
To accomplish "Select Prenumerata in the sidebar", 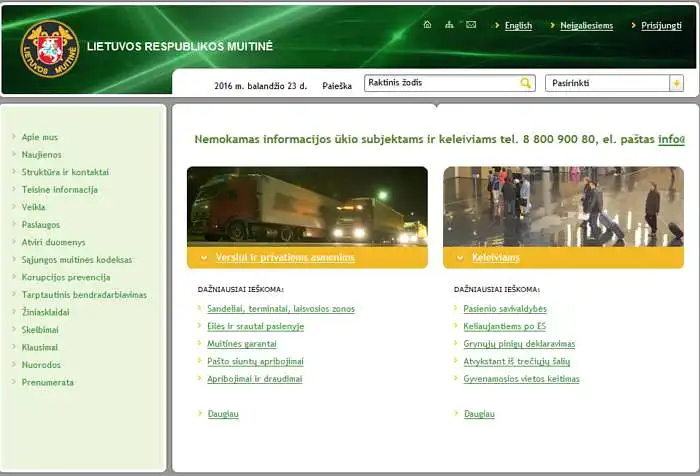I will tap(48, 383).
